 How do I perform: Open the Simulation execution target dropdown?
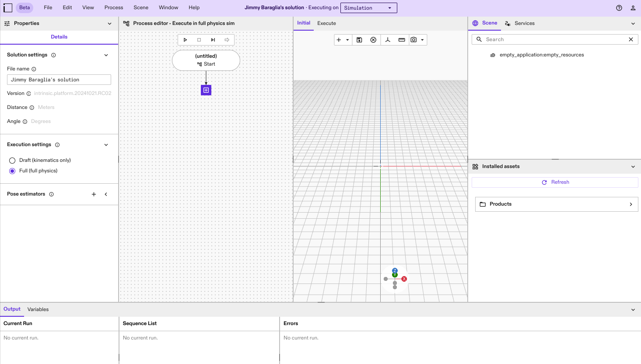tap(368, 8)
